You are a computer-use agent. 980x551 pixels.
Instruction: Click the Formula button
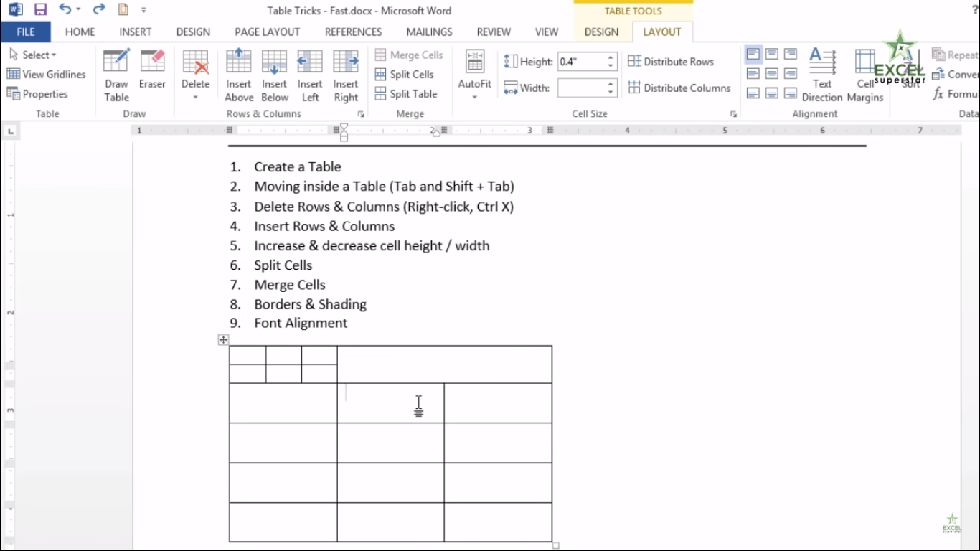[x=955, y=94]
